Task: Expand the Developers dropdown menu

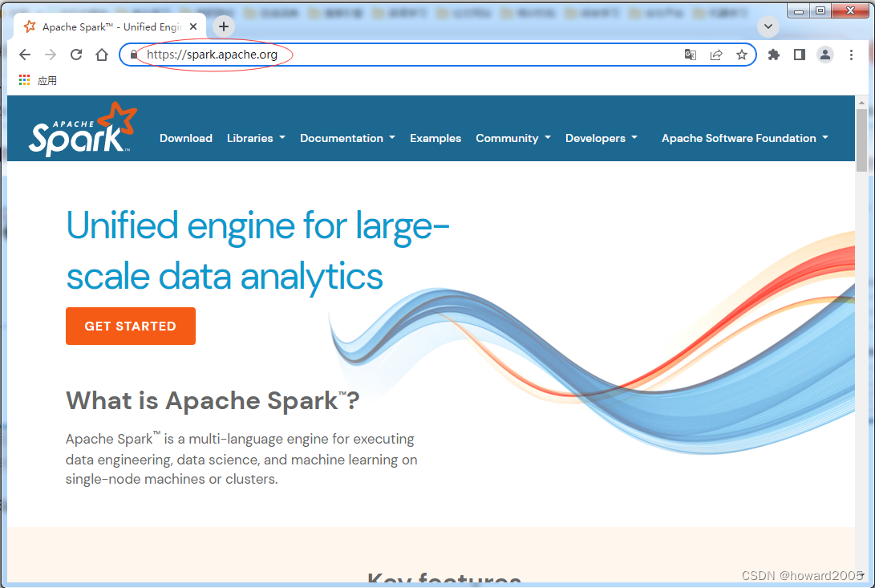Action: point(602,138)
